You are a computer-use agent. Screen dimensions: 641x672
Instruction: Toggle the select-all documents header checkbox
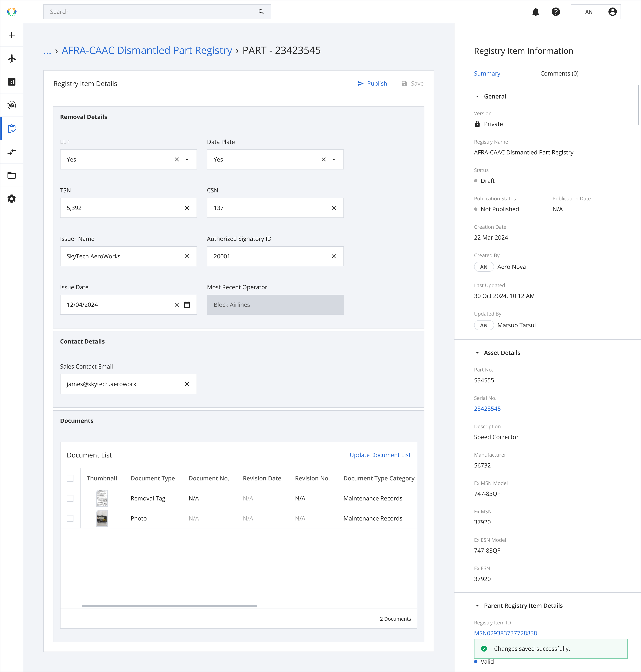(x=70, y=478)
